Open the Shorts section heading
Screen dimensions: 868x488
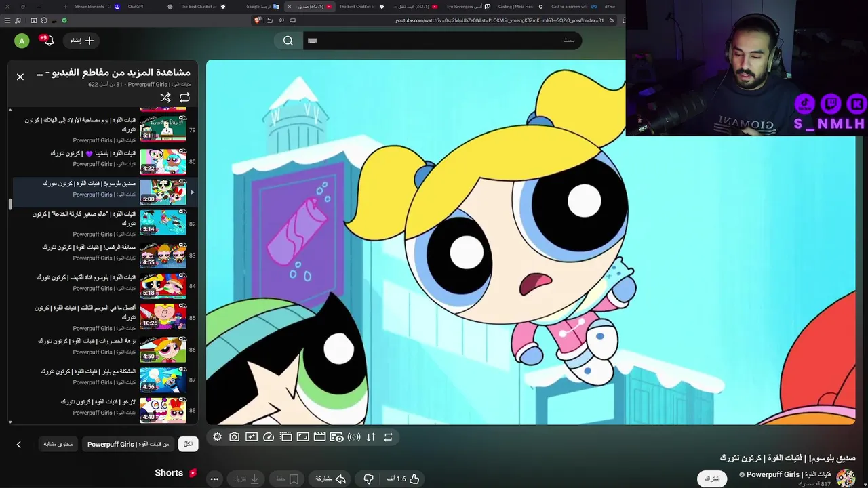point(176,473)
